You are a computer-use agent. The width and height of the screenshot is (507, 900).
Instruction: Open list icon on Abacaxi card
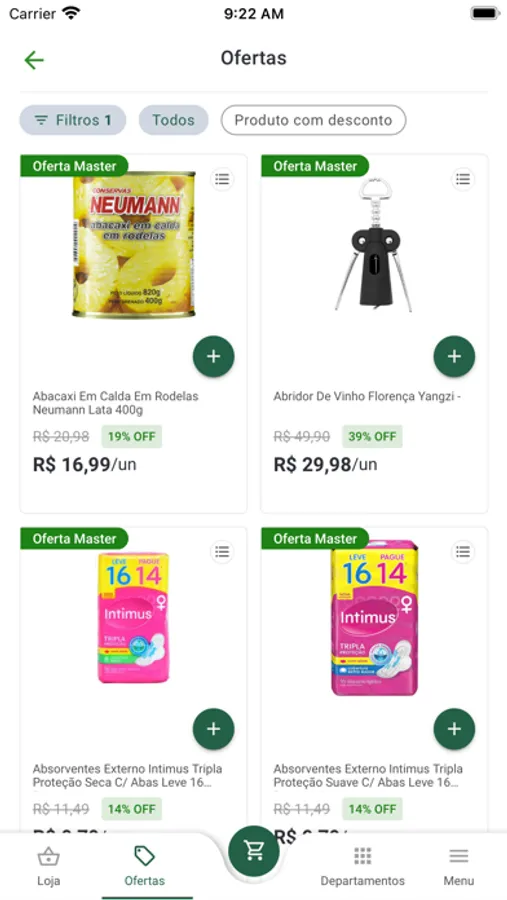pyautogui.click(x=222, y=179)
